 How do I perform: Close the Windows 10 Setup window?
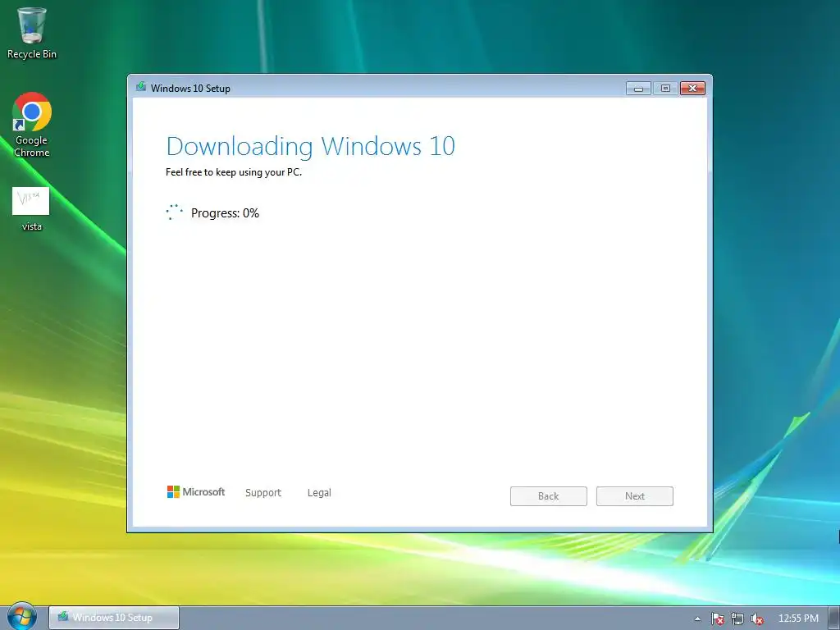coord(692,89)
